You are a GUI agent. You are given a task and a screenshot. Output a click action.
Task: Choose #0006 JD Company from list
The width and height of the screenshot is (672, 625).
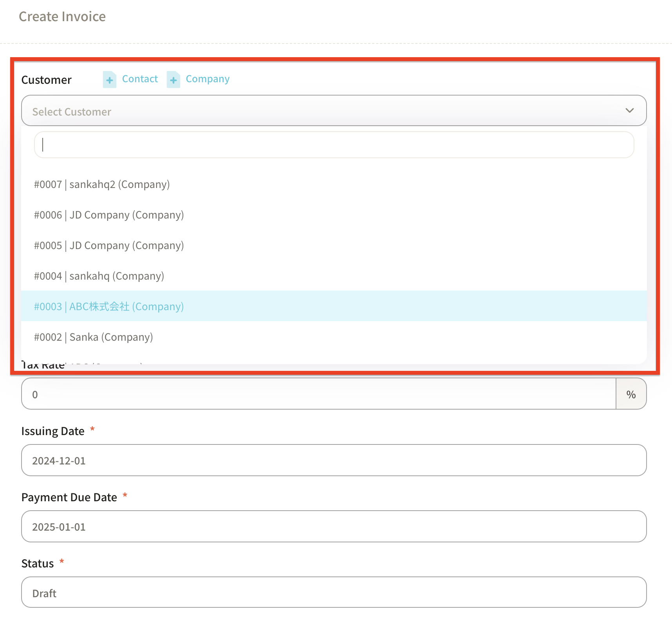coord(109,215)
